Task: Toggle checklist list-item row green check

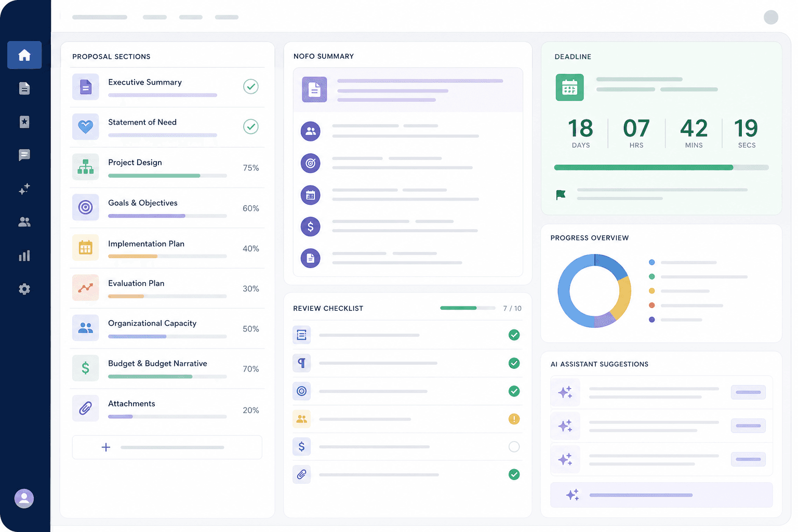Action: tap(514, 335)
